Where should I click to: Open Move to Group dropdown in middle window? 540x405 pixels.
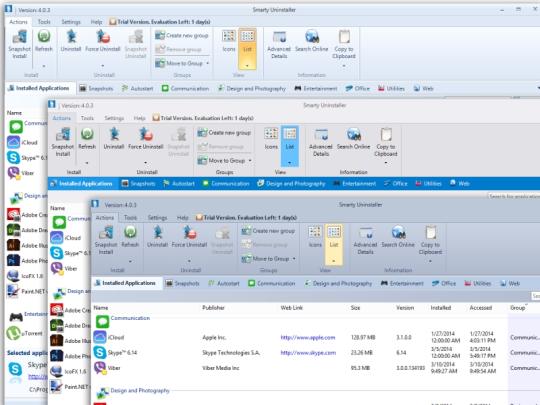tap(225, 160)
